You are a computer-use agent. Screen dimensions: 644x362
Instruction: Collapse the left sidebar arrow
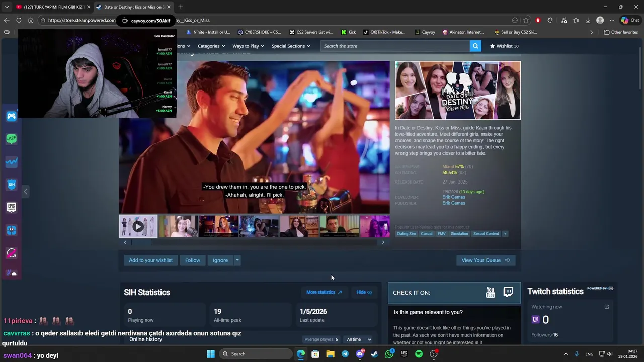coord(26,191)
